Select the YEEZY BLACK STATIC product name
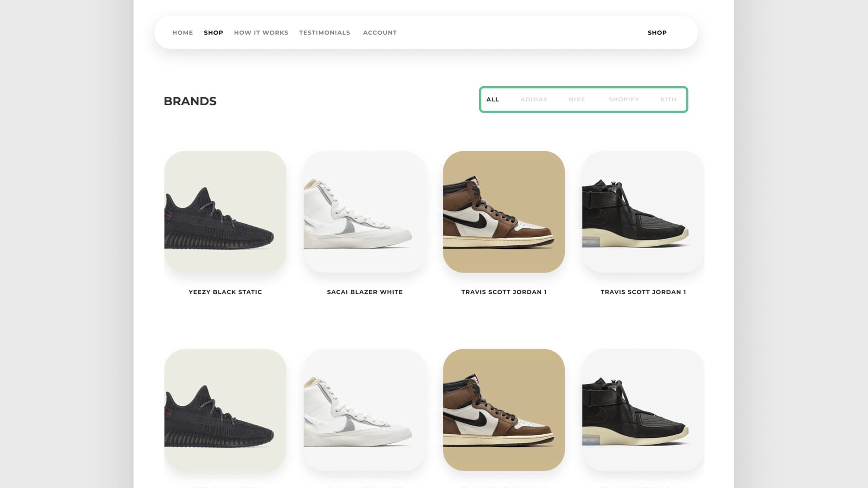 [225, 292]
